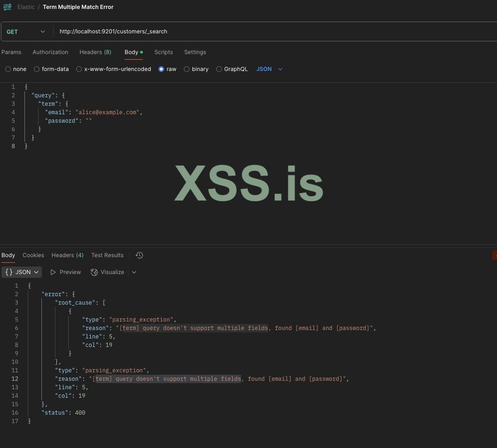Select the none body radio button
The width and height of the screenshot is (497, 448).
pyautogui.click(x=8, y=69)
